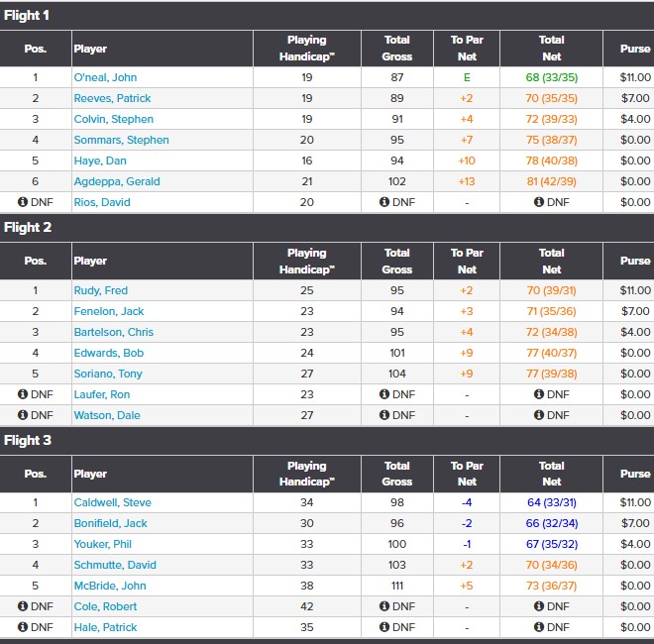Click Playing Handicap column header in Flight 1
The width and height of the screenshot is (654, 644).
click(306, 49)
